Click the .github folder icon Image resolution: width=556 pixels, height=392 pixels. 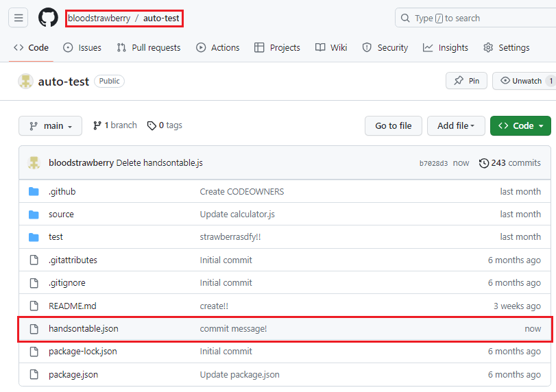34,192
